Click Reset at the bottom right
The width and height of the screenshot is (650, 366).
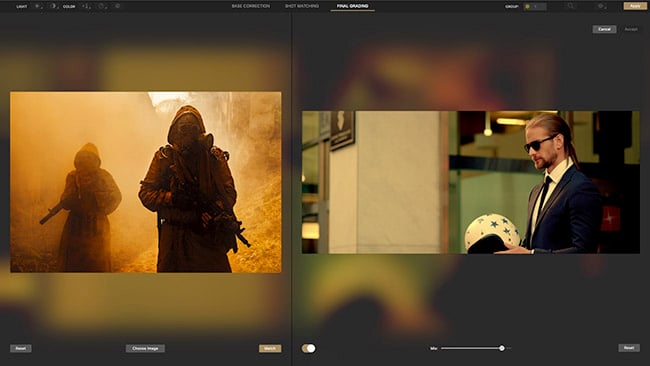(629, 348)
